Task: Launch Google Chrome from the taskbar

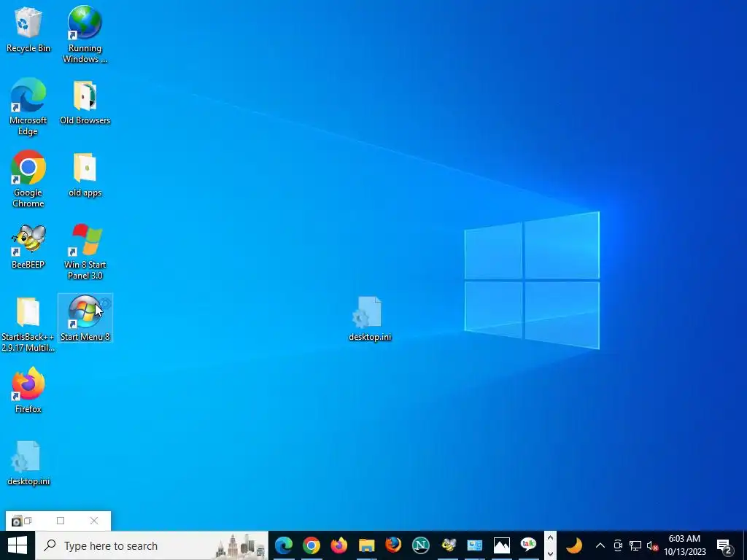Action: point(311,545)
